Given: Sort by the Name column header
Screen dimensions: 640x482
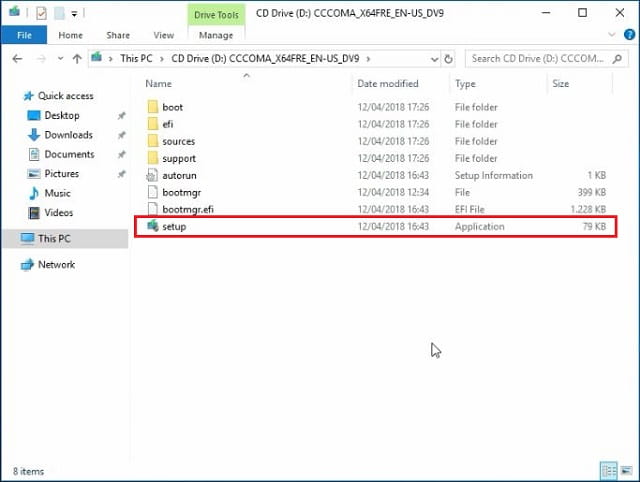Looking at the screenshot, I should pos(158,84).
